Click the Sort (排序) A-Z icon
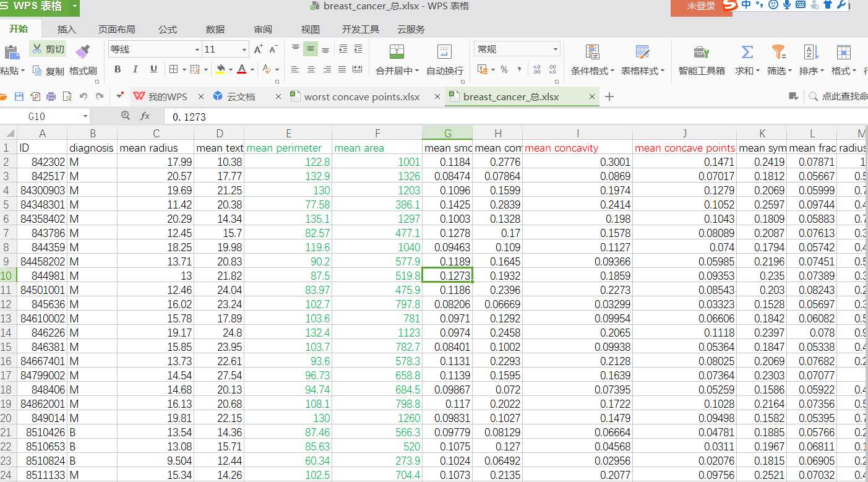 point(811,52)
